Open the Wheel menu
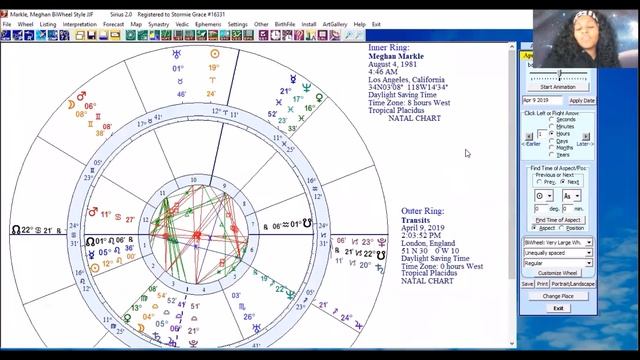 coord(25,24)
